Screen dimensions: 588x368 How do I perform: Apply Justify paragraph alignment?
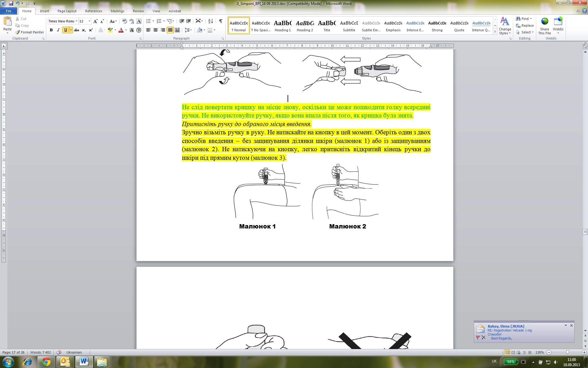pyautogui.click(x=170, y=30)
